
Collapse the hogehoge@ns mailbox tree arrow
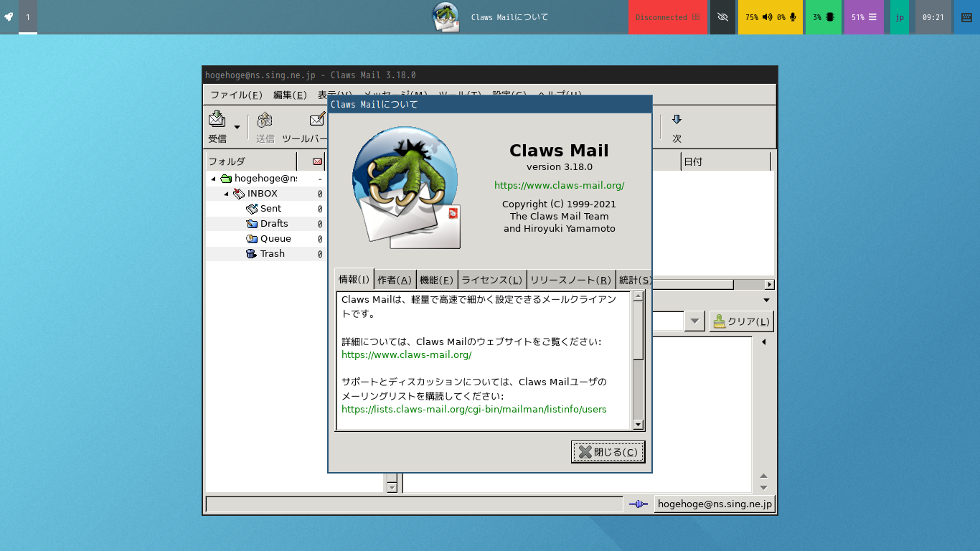(x=213, y=179)
